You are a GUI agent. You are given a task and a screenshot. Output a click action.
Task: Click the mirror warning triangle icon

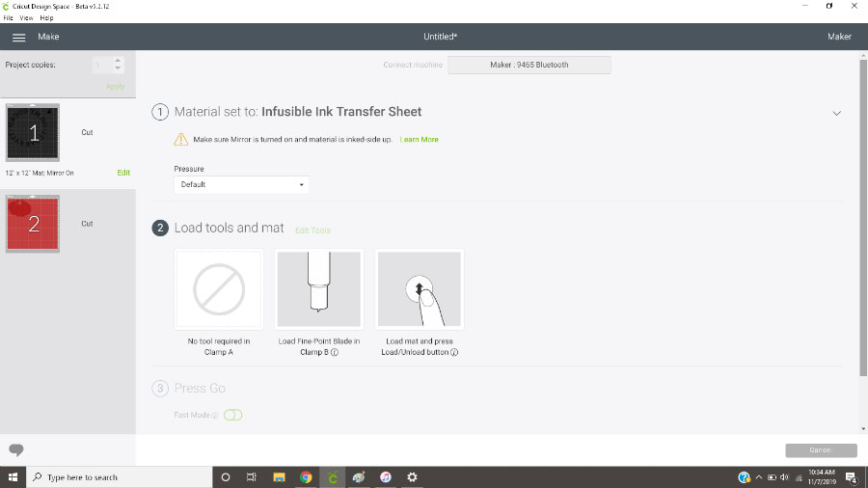pyautogui.click(x=181, y=140)
